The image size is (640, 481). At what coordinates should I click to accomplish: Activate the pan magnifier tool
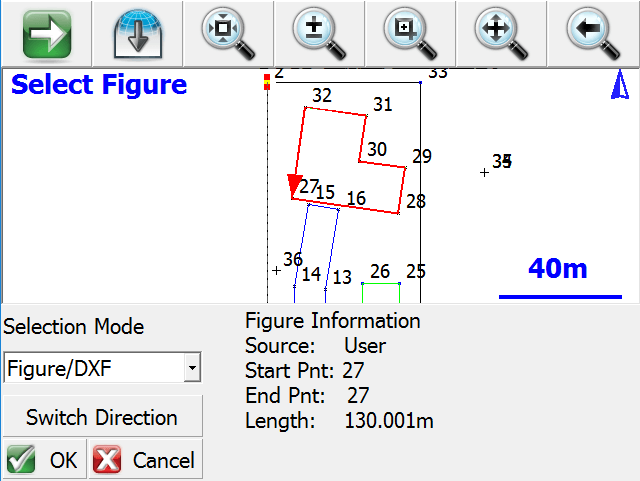501,33
